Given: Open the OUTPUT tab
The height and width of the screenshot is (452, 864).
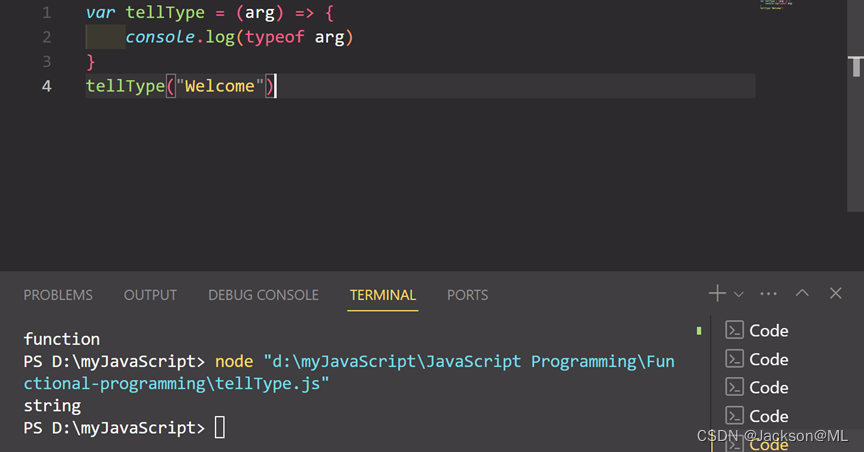Looking at the screenshot, I should coord(150,295).
